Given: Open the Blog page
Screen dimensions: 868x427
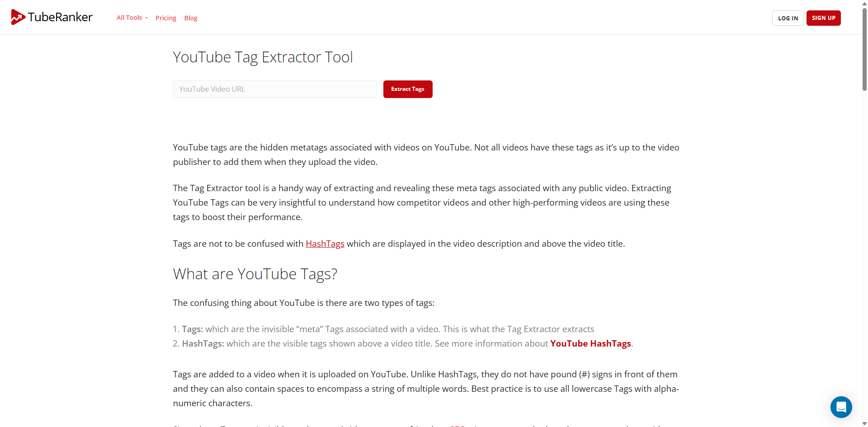Looking at the screenshot, I should tap(190, 18).
